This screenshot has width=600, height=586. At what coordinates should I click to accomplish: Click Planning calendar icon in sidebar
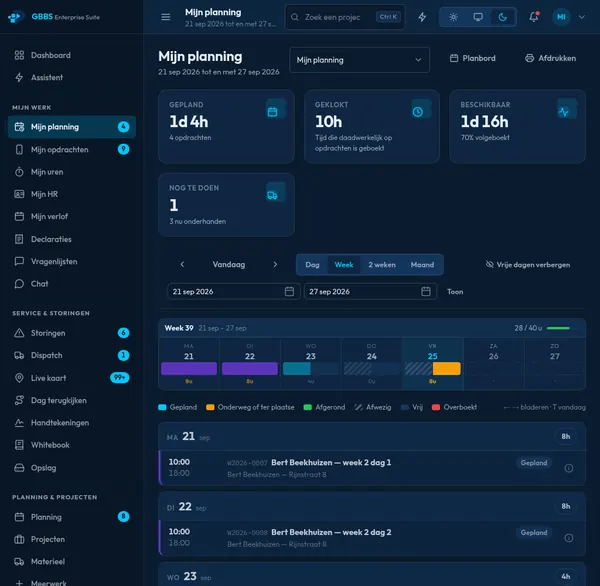[19, 517]
